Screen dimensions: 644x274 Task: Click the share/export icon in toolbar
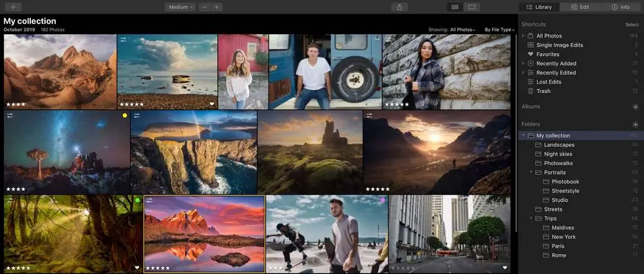click(x=399, y=7)
